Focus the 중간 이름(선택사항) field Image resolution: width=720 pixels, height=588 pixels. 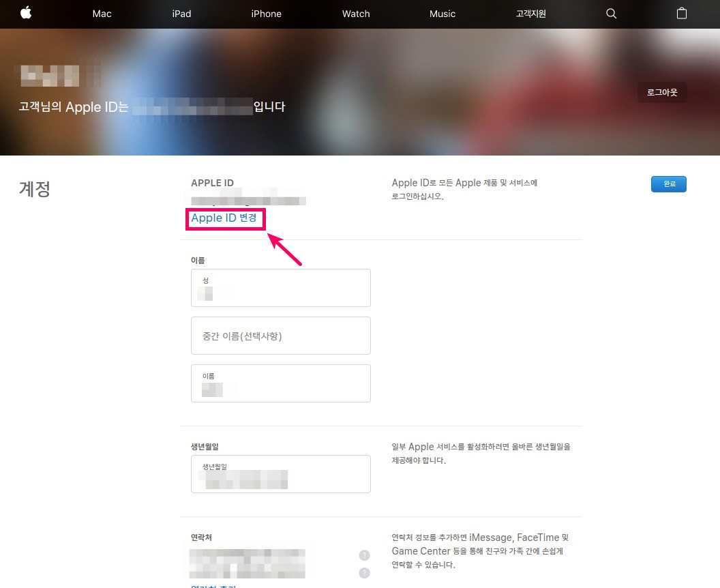(x=280, y=336)
